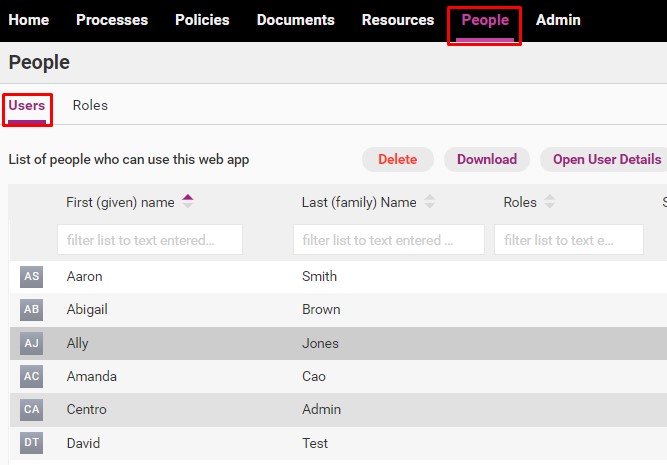
Task: Click the First (given) name header
Action: click(120, 203)
